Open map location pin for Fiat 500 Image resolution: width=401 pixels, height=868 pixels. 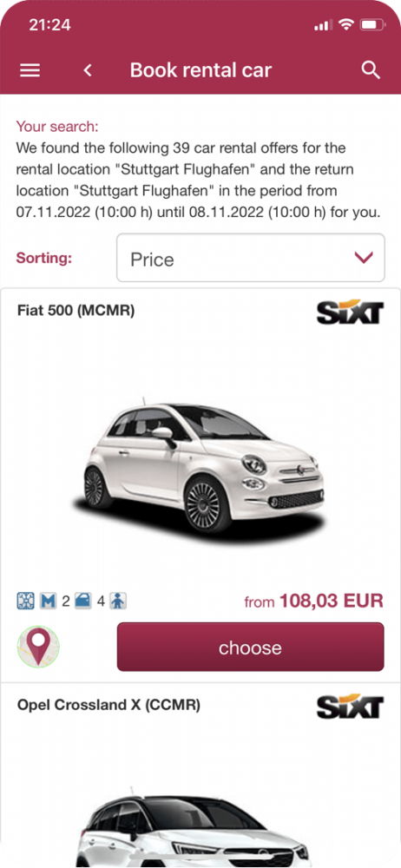pyautogui.click(x=38, y=646)
